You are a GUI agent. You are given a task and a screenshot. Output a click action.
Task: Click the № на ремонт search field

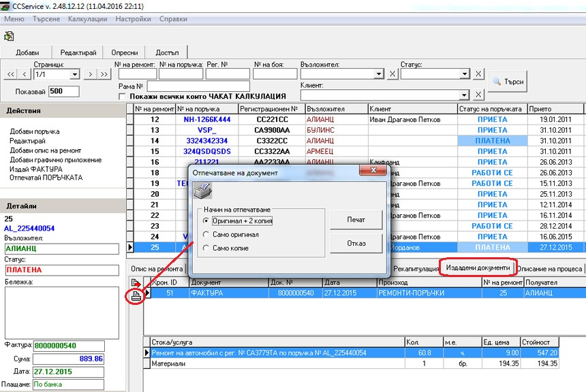point(138,74)
